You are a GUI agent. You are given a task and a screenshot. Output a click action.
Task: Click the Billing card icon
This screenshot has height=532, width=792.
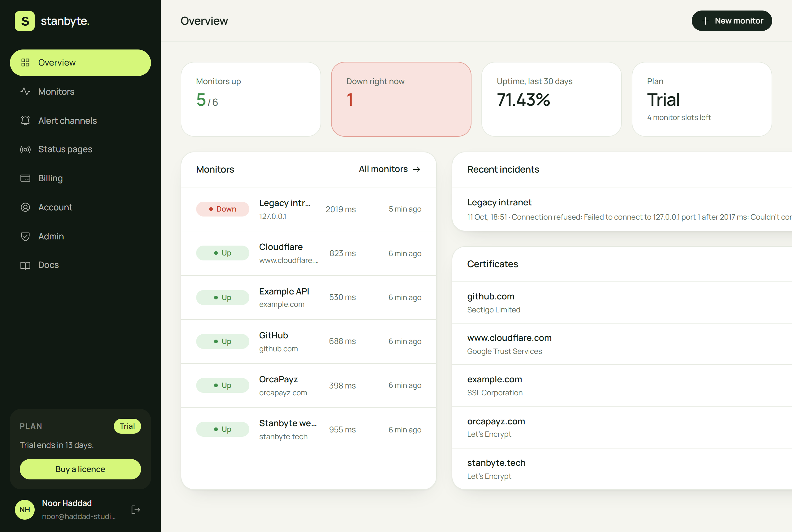25,178
